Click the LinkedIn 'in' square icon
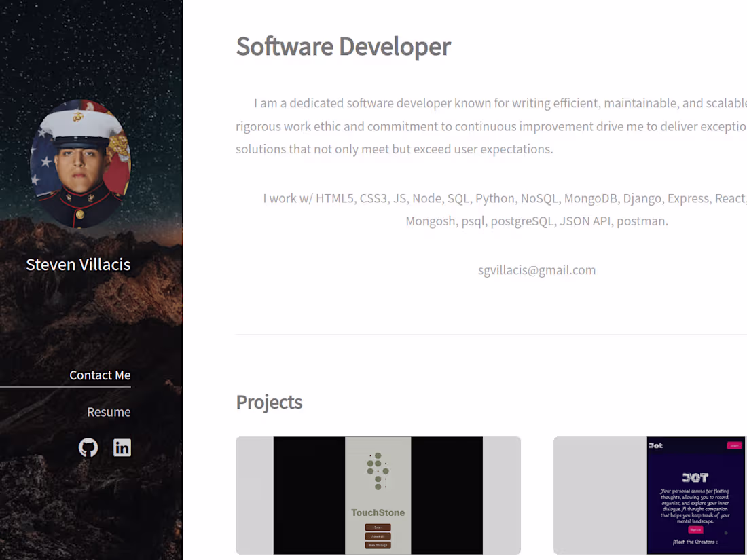This screenshot has height=560, width=747. (122, 447)
